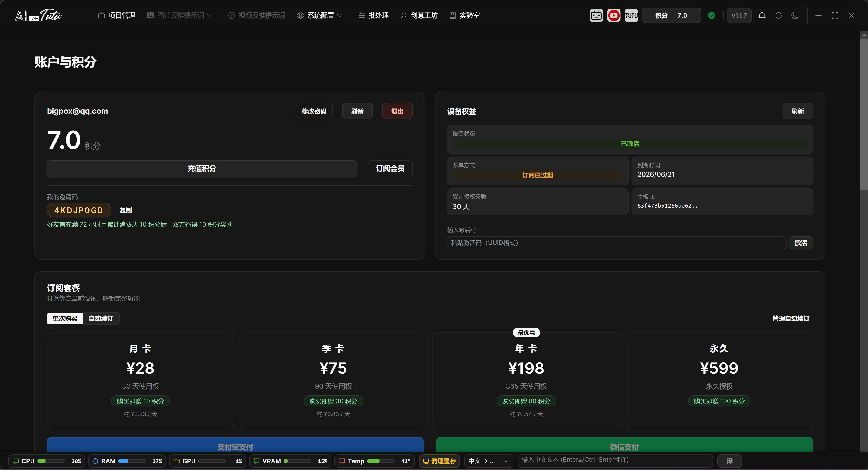Click the 实验室 icon
The height and width of the screenshot is (470, 868).
click(452, 16)
